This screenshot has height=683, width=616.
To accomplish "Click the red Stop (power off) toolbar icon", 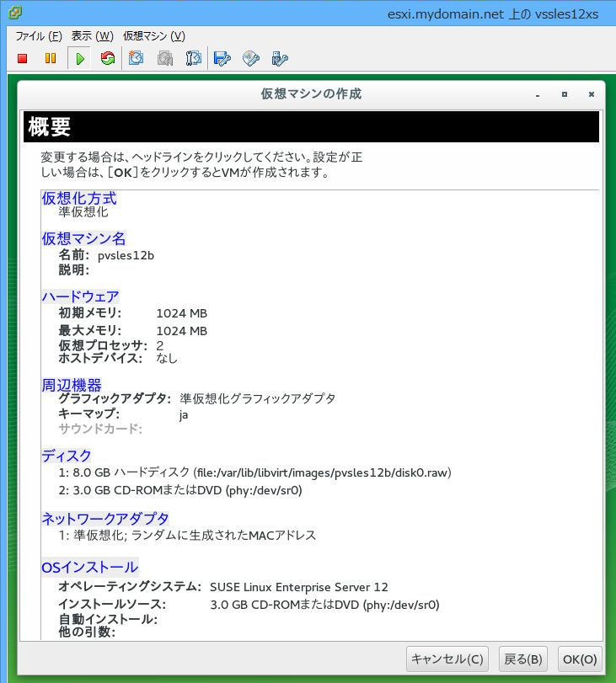I will coord(22,58).
